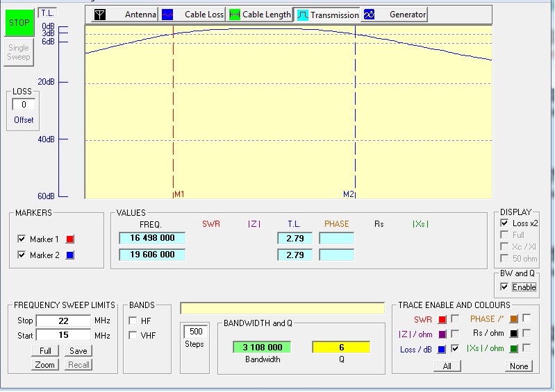This screenshot has width=555, height=392.
Task: Click the Stop frequency input field
Action: point(63,321)
